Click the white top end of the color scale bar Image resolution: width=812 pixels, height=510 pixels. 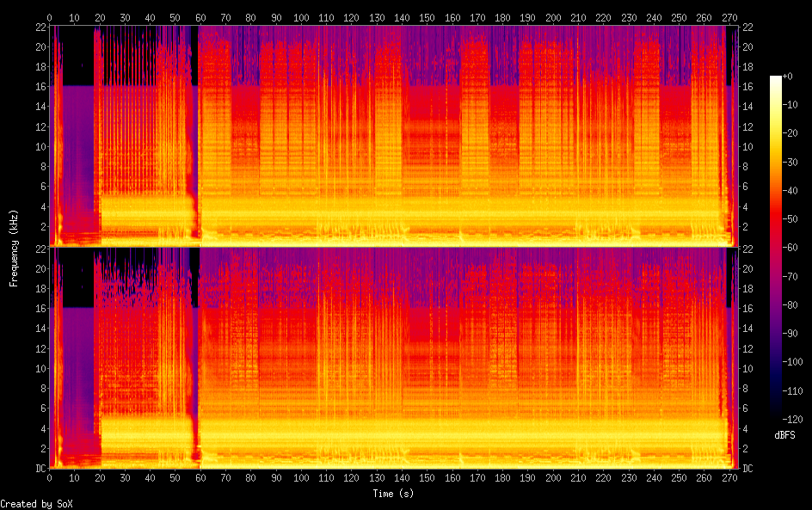[776, 80]
